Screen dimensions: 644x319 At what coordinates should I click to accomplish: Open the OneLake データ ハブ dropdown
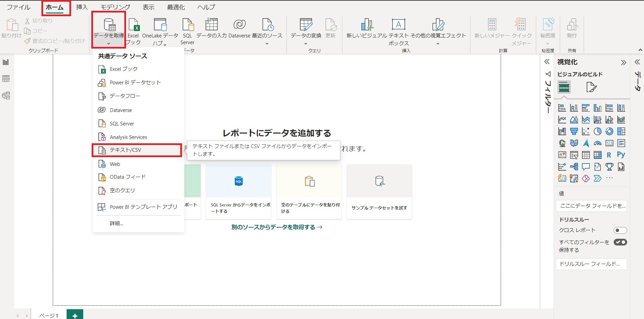coord(160,32)
